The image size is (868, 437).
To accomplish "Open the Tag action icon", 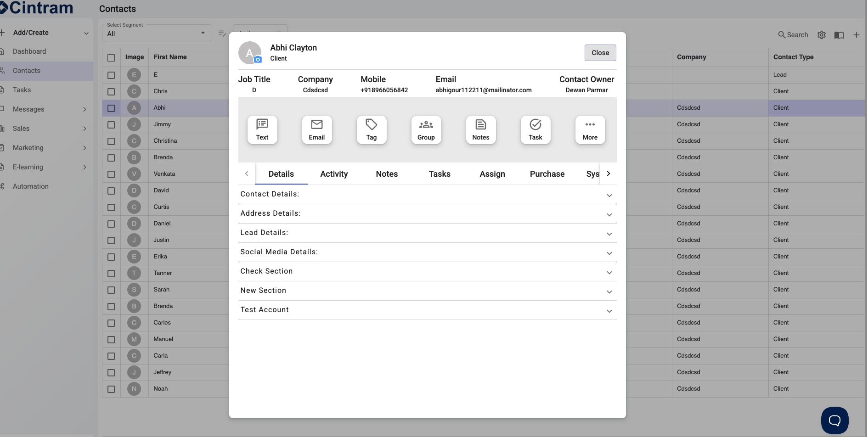I will click(371, 130).
